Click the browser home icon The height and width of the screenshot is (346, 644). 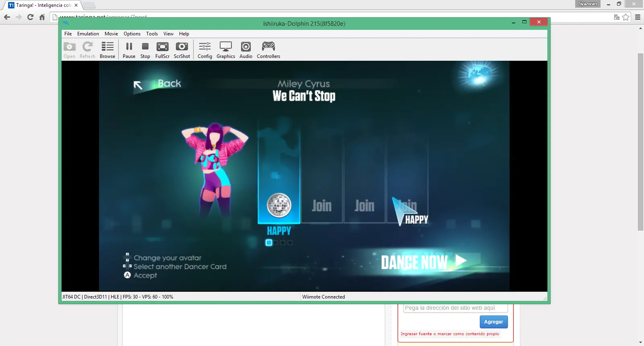click(x=42, y=17)
